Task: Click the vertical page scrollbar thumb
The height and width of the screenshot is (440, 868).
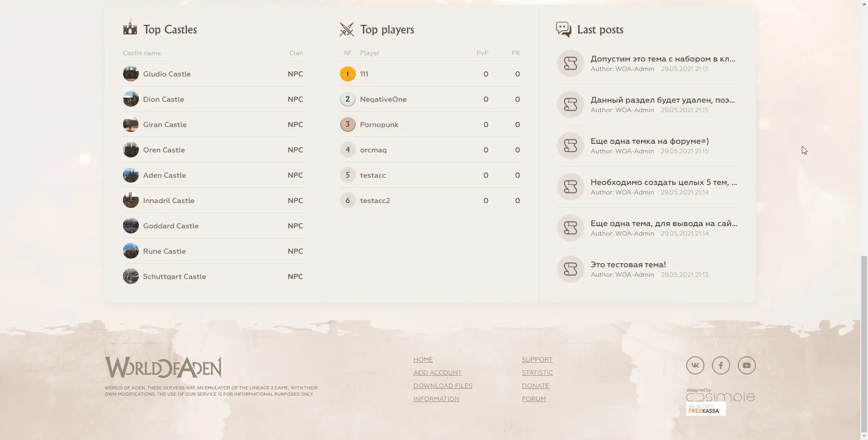Action: (x=864, y=344)
